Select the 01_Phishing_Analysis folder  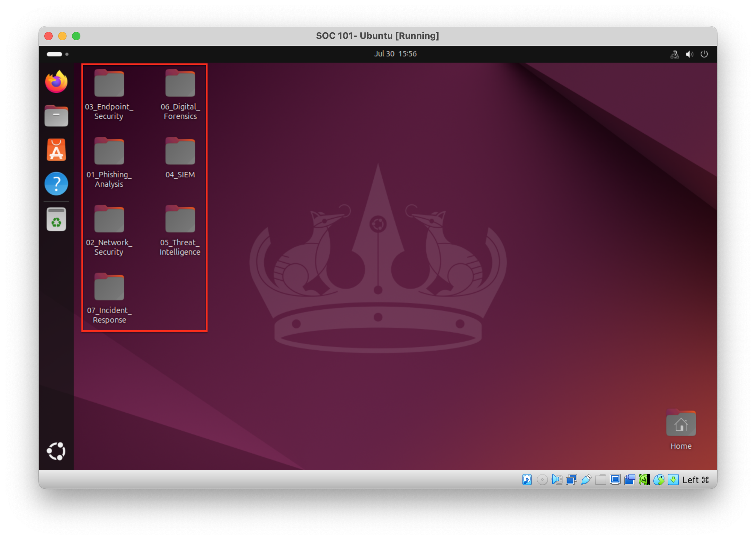pyautogui.click(x=109, y=163)
